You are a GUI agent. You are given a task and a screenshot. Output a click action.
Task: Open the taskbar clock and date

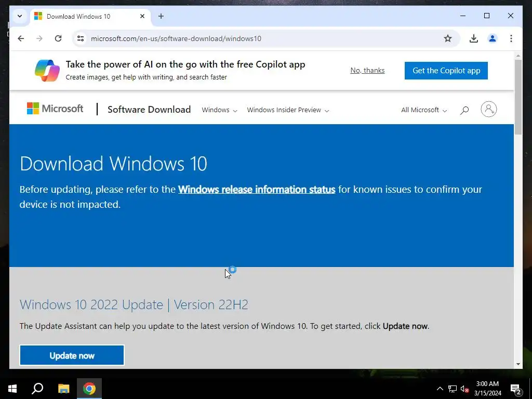coord(487,389)
